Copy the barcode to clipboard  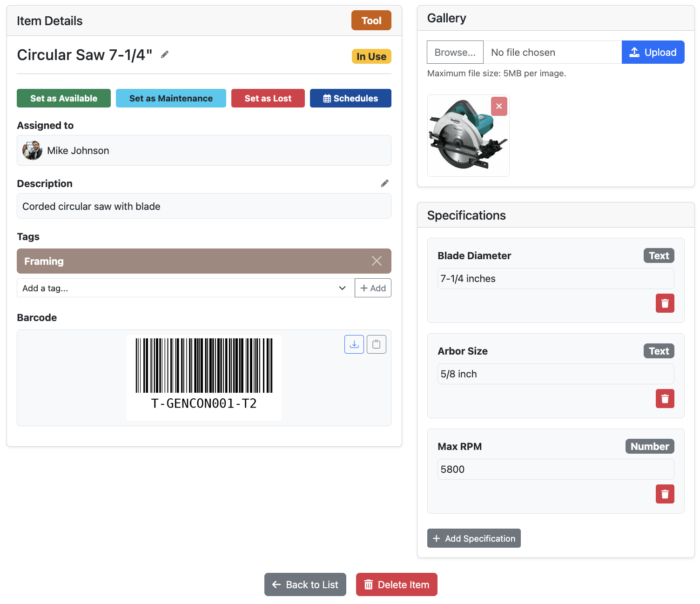pyautogui.click(x=376, y=344)
